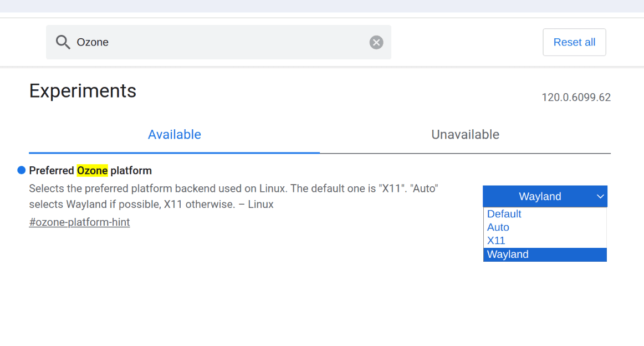Click the highlighted Ozone word in title
Viewport: 644px width, 346px height.
[x=92, y=170]
